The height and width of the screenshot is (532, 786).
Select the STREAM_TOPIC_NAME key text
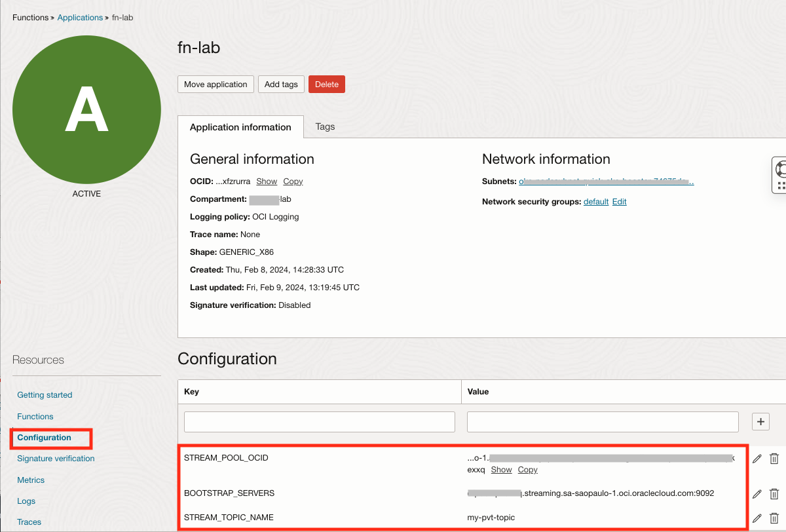pos(229,517)
